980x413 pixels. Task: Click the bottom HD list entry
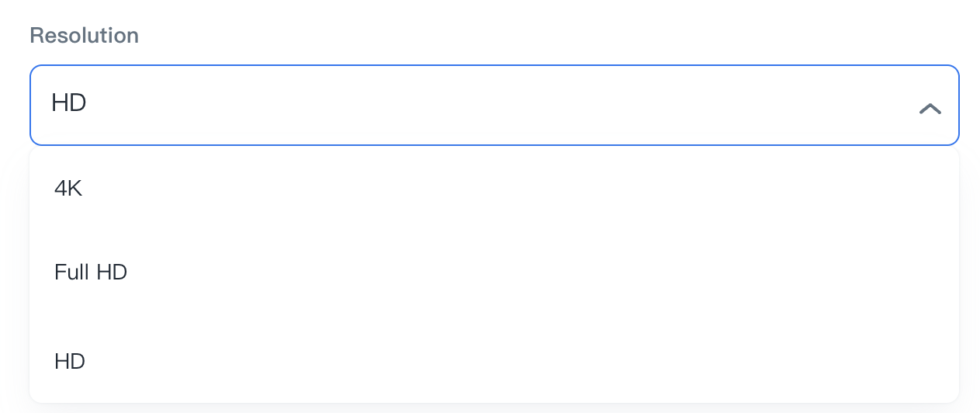point(70,361)
